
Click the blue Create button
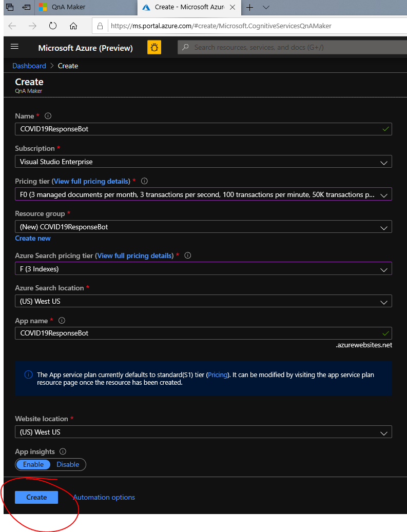pyautogui.click(x=36, y=497)
